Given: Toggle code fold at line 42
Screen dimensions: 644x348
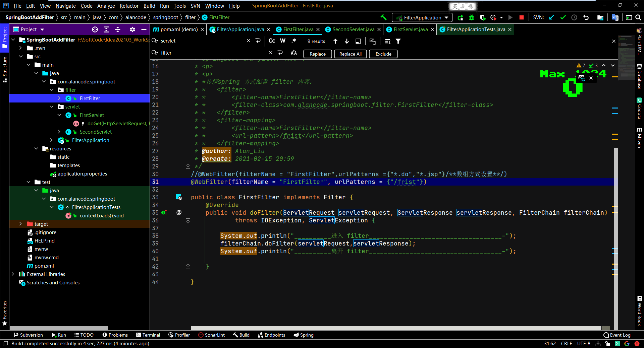Looking at the screenshot, I should click(188, 267).
